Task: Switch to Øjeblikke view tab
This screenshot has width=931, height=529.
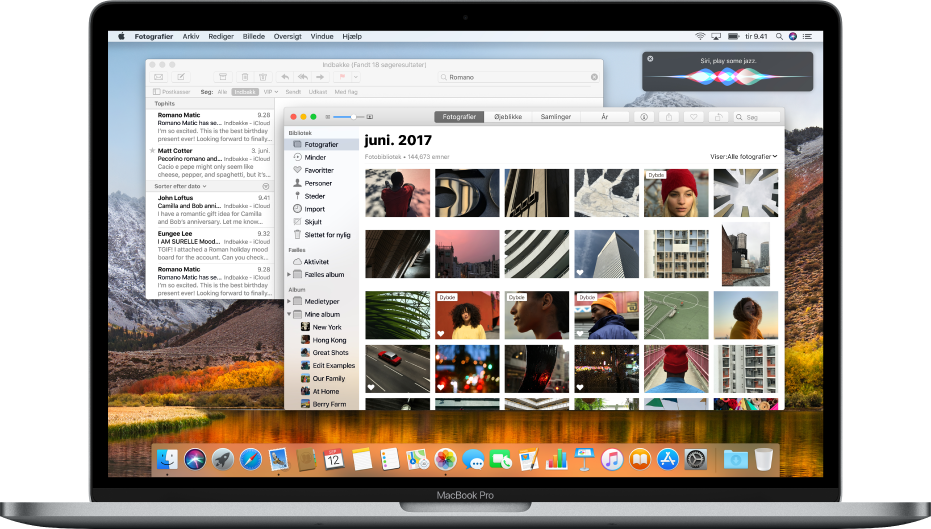Action: [x=508, y=117]
